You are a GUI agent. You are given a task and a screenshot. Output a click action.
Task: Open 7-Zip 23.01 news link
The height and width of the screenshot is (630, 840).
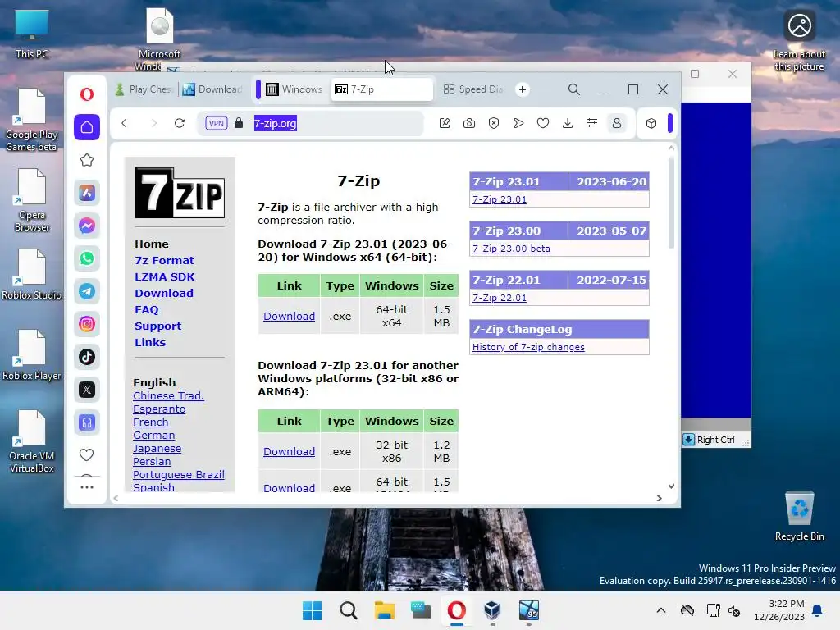[500, 199]
